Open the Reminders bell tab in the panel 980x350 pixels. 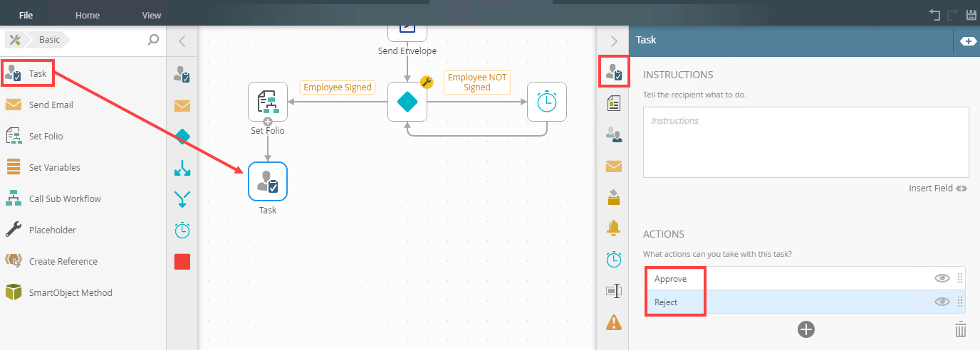[613, 228]
